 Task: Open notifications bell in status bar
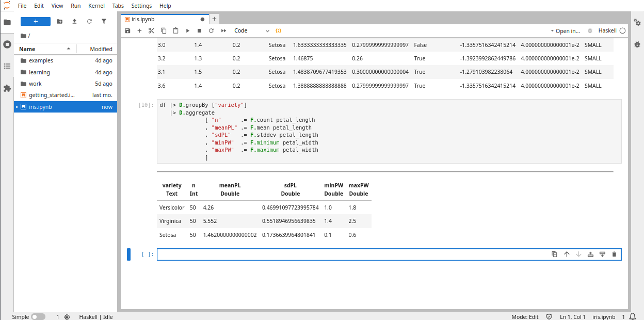(633, 317)
